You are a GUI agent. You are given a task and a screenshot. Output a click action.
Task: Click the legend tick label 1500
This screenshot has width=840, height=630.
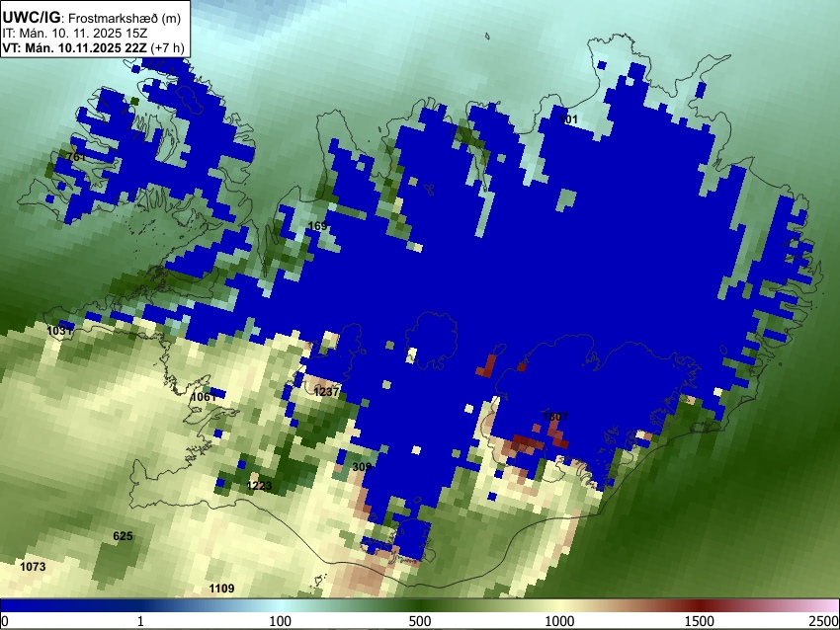(700, 621)
